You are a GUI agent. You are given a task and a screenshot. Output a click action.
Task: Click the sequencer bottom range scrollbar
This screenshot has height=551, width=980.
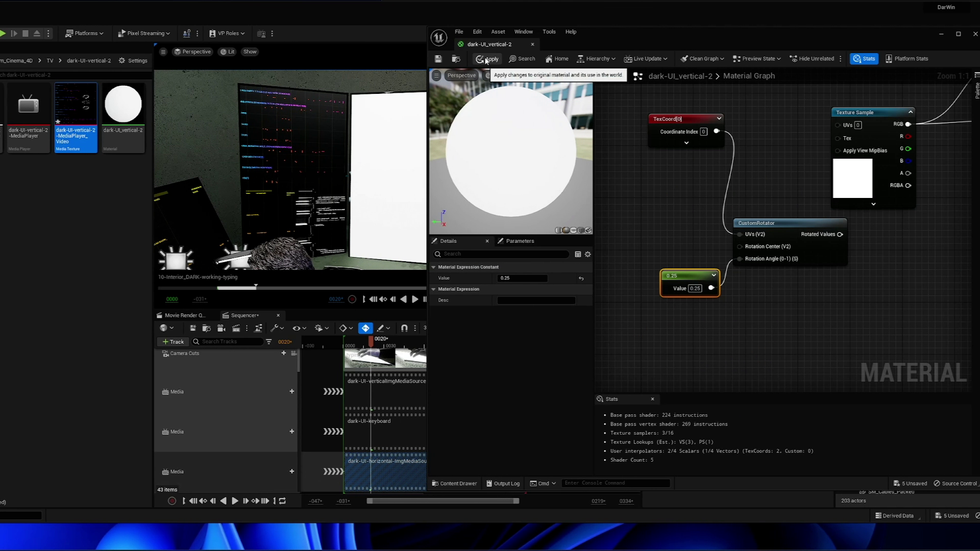tap(443, 501)
